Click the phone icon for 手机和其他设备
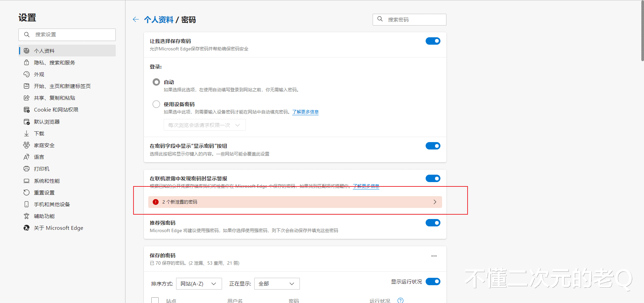This screenshot has width=644, height=303. (x=26, y=204)
